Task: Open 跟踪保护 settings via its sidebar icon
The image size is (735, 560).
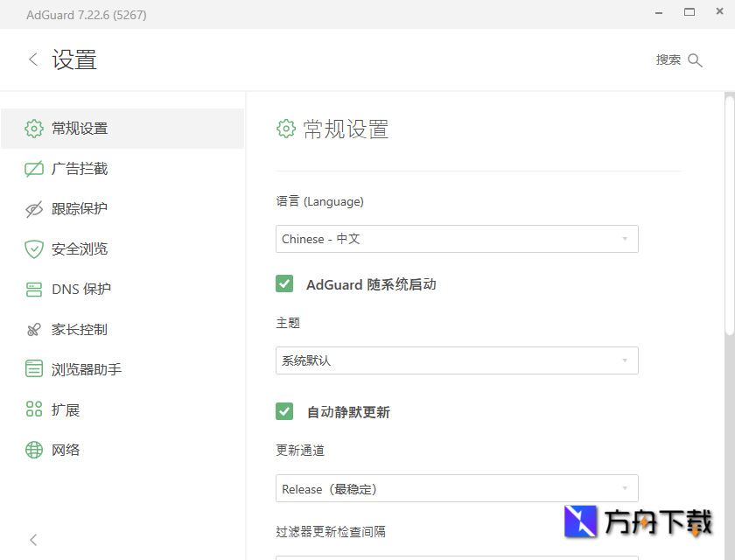Action: tap(33, 209)
